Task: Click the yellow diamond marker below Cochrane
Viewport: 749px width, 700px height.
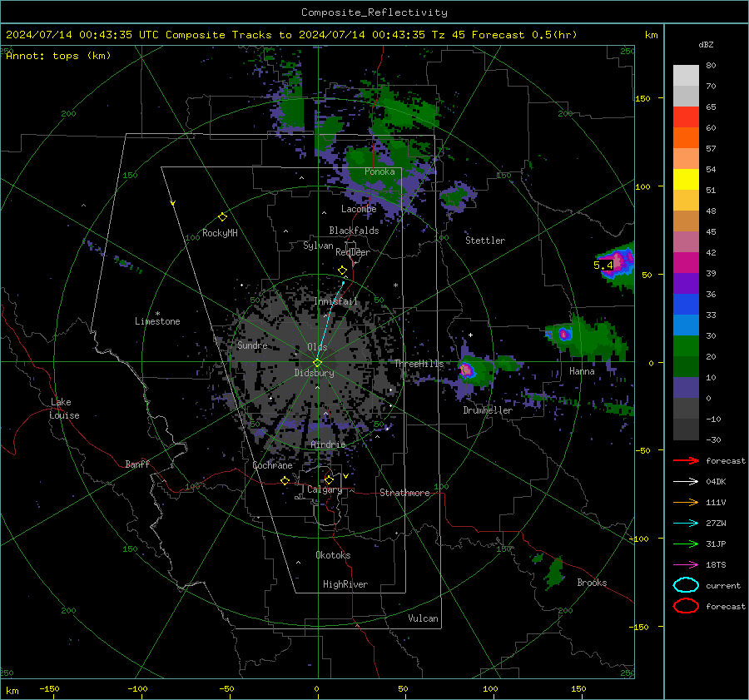Action: point(285,480)
